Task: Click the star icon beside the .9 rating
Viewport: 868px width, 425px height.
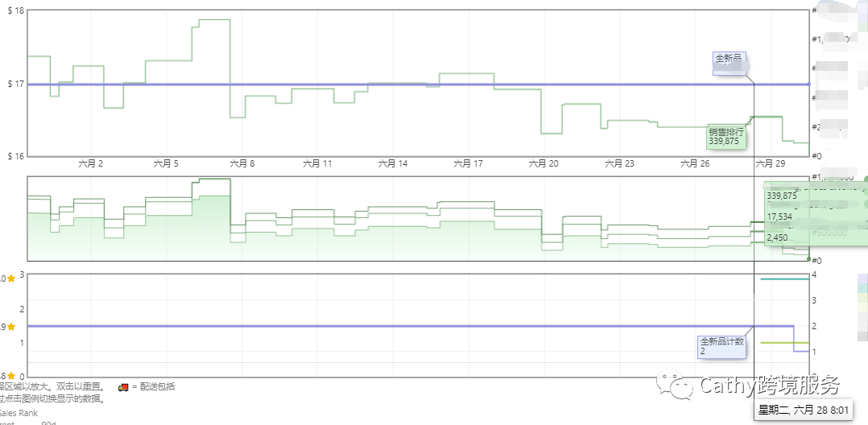Action: click(x=11, y=327)
